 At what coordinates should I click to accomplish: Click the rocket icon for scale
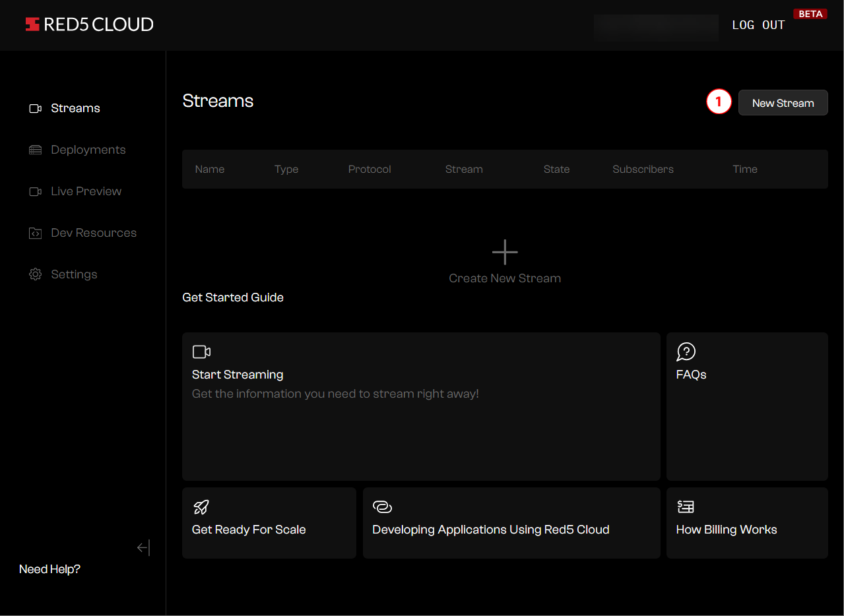click(x=201, y=507)
